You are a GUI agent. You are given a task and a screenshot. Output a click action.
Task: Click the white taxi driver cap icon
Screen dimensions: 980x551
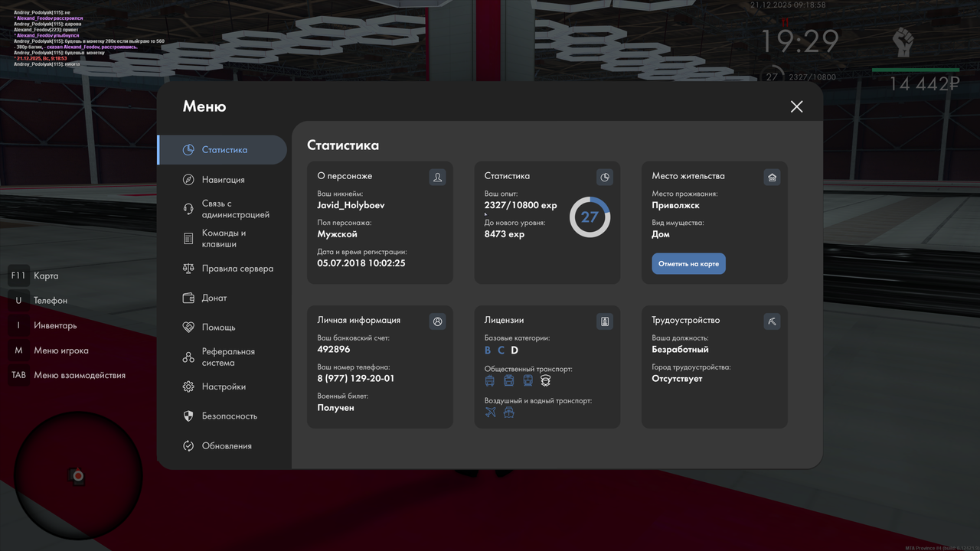[x=546, y=380]
